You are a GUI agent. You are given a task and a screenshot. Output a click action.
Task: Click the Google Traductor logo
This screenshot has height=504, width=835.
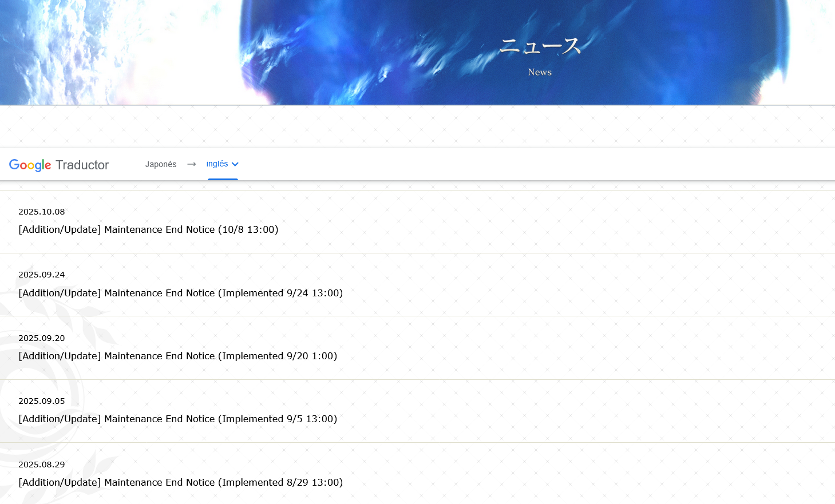(x=59, y=165)
